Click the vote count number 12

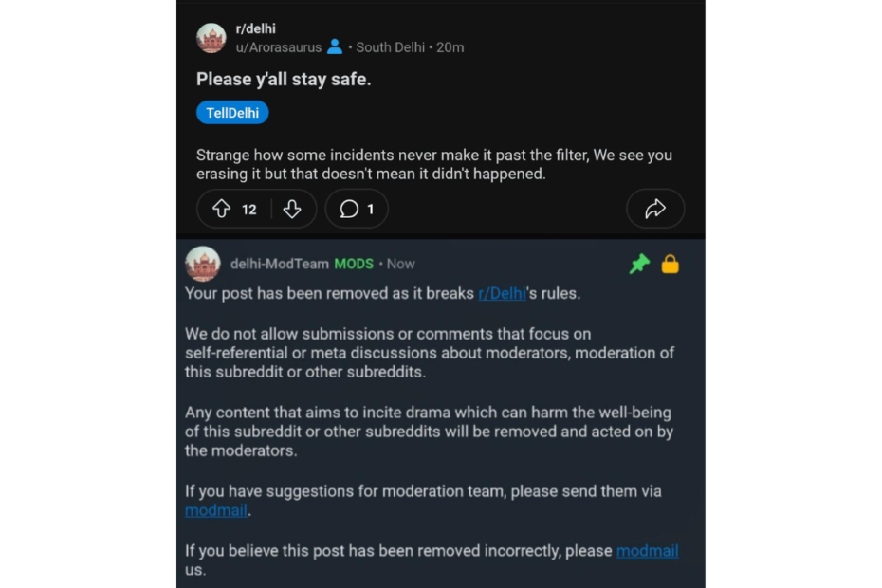pyautogui.click(x=249, y=210)
